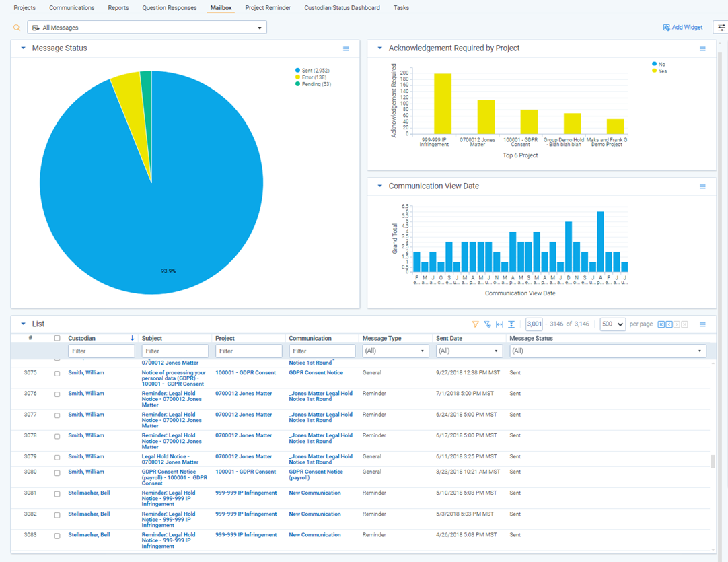
Task: Open 999-999 IP Infringement project in row 3082
Action: (246, 514)
